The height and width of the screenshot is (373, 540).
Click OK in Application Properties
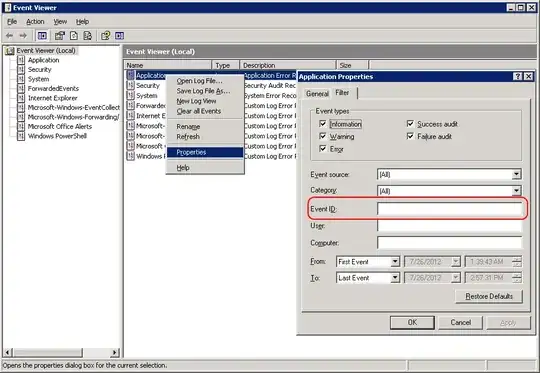(x=412, y=322)
